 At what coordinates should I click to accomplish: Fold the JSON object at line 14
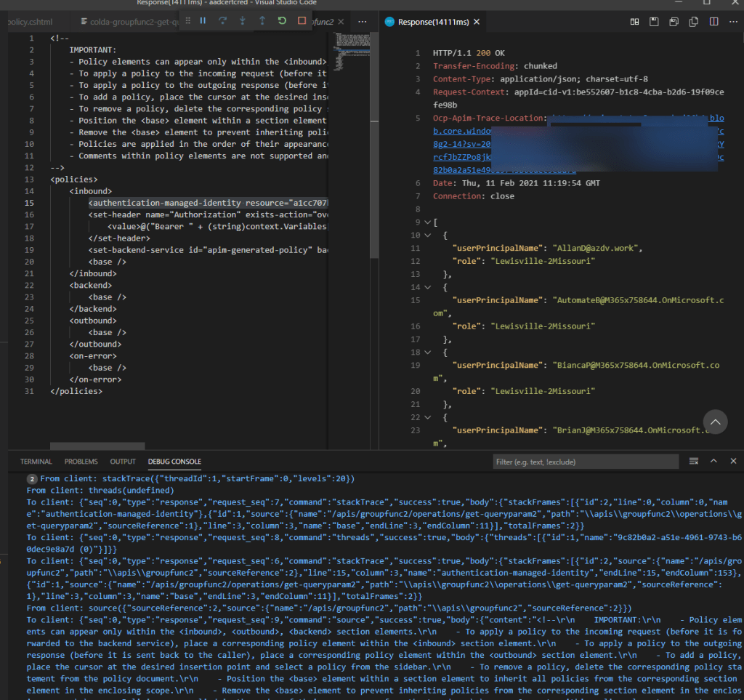tap(426, 288)
